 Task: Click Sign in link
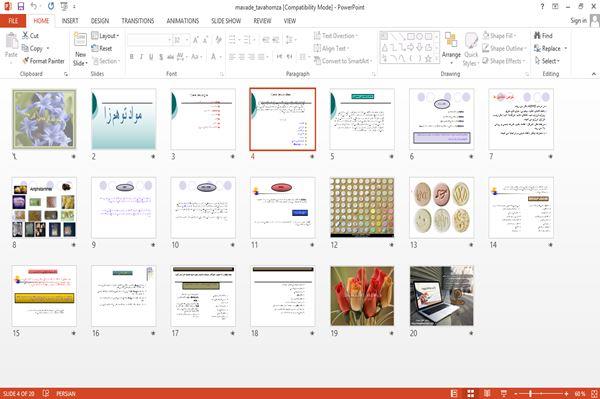tap(578, 21)
